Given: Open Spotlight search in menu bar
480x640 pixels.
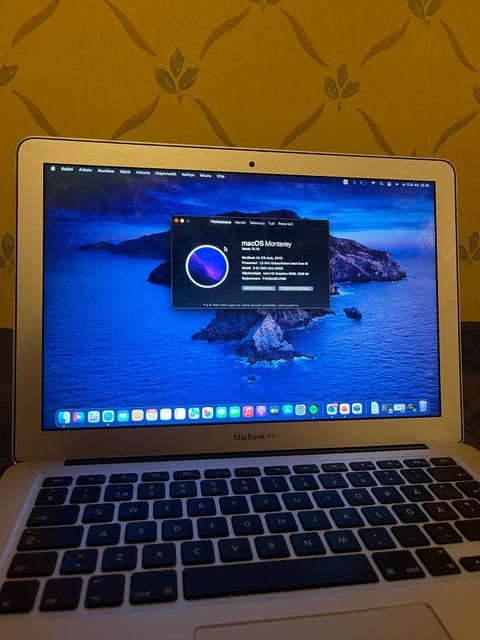Looking at the screenshot, I should [381, 184].
